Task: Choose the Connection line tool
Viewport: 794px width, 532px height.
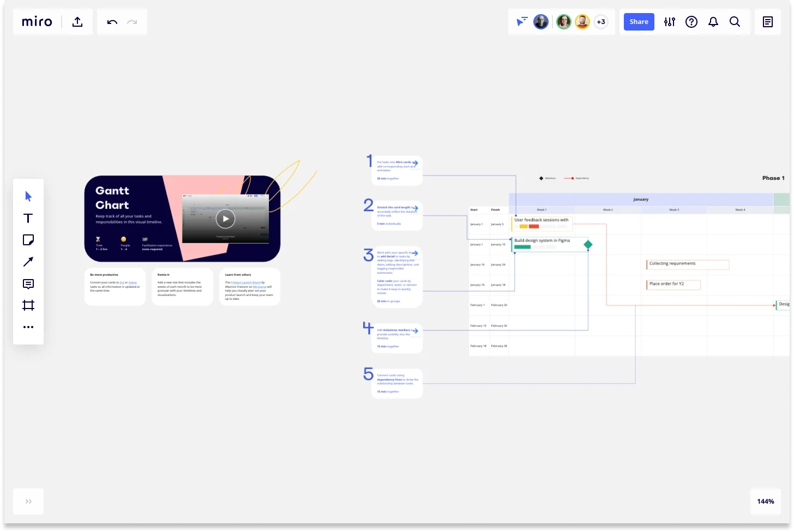Action: 28,262
